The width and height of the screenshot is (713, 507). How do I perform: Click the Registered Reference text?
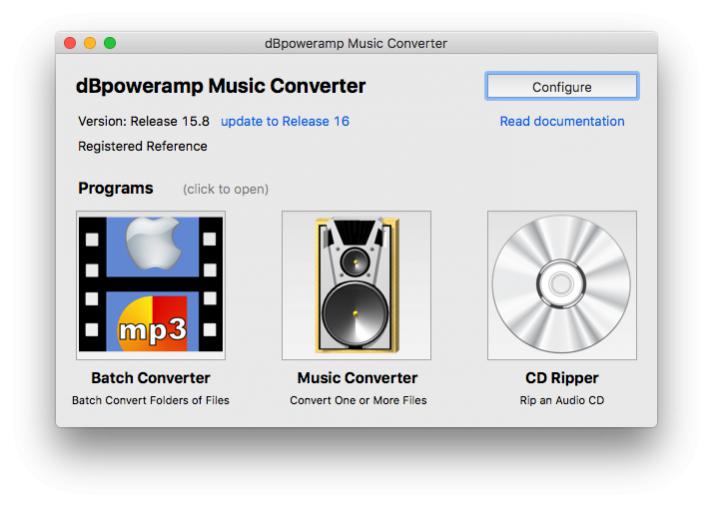click(x=143, y=146)
